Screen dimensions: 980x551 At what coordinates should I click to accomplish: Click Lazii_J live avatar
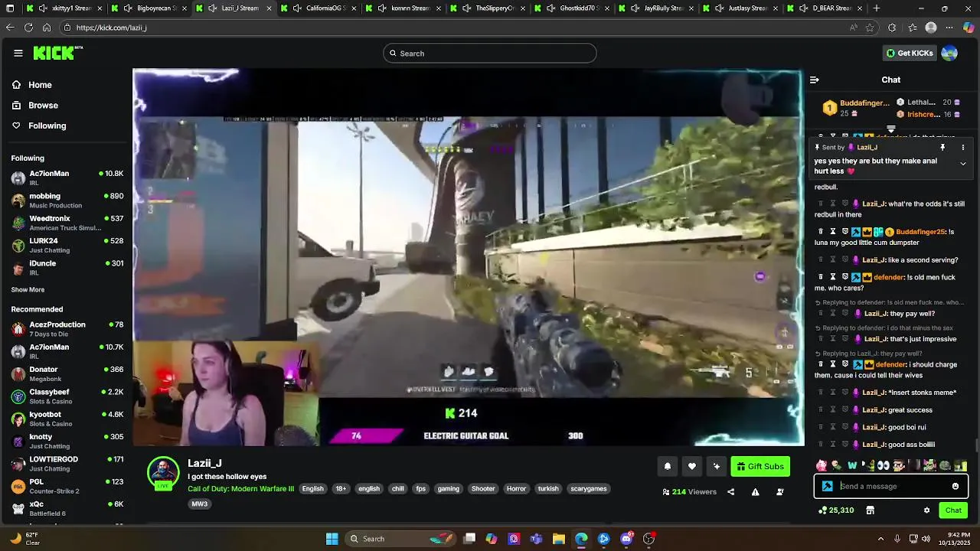click(163, 474)
